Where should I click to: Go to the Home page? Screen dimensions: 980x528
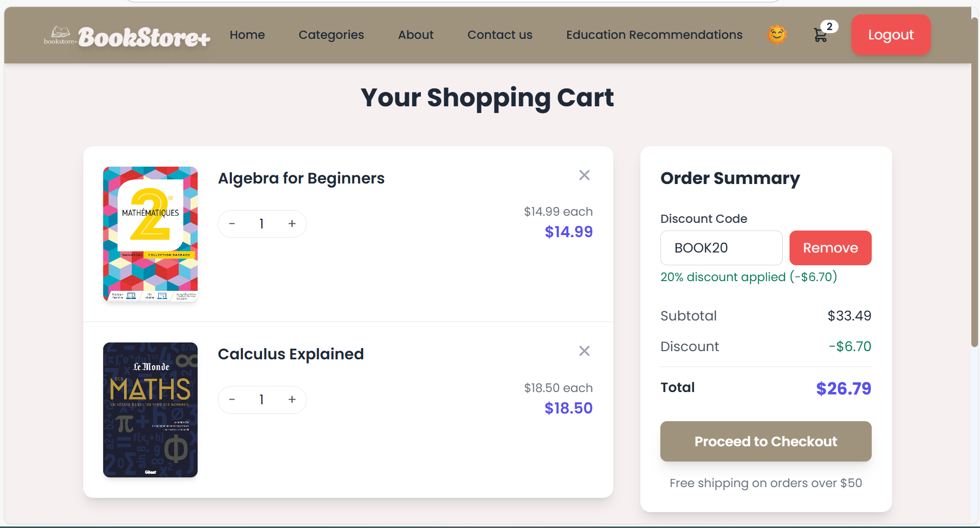tap(247, 35)
